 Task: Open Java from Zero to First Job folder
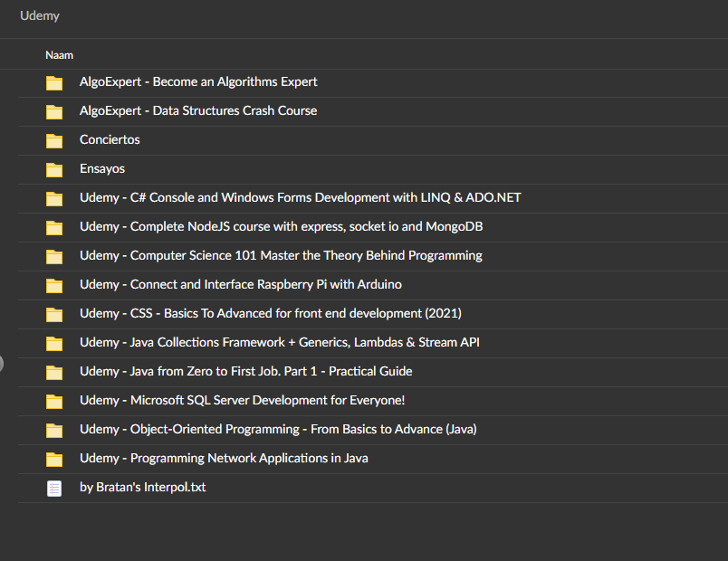(245, 371)
